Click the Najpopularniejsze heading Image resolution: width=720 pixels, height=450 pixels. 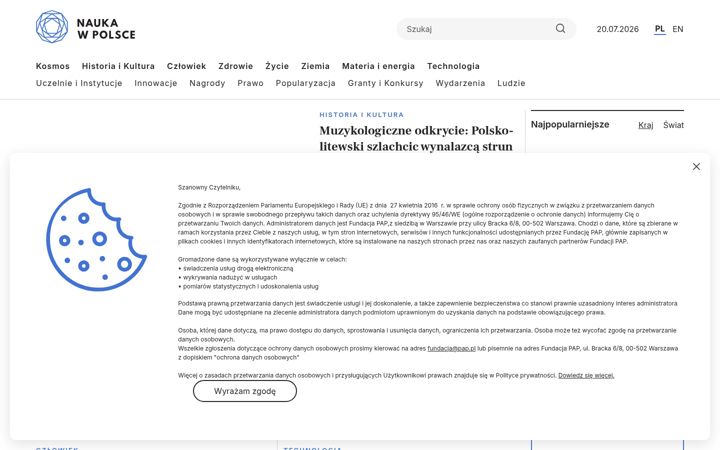(570, 124)
